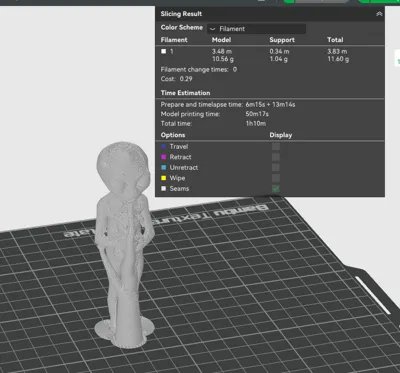Viewport: 400px width, 373px height.
Task: Uncheck the Seams display checkbox
Action: (276, 188)
